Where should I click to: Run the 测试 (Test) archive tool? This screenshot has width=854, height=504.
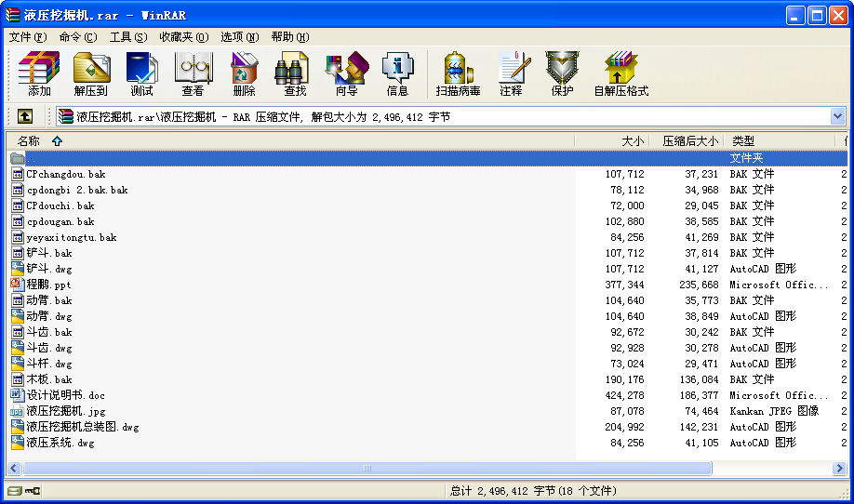(141, 74)
